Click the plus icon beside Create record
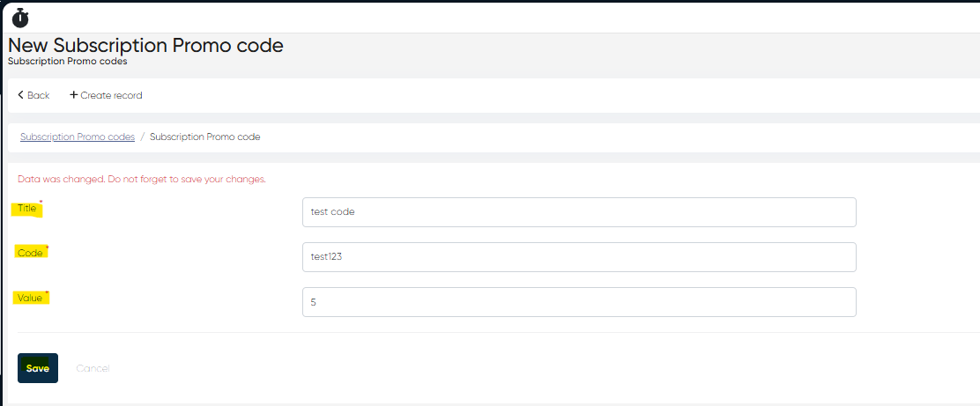The width and height of the screenshot is (980, 406). click(x=73, y=95)
